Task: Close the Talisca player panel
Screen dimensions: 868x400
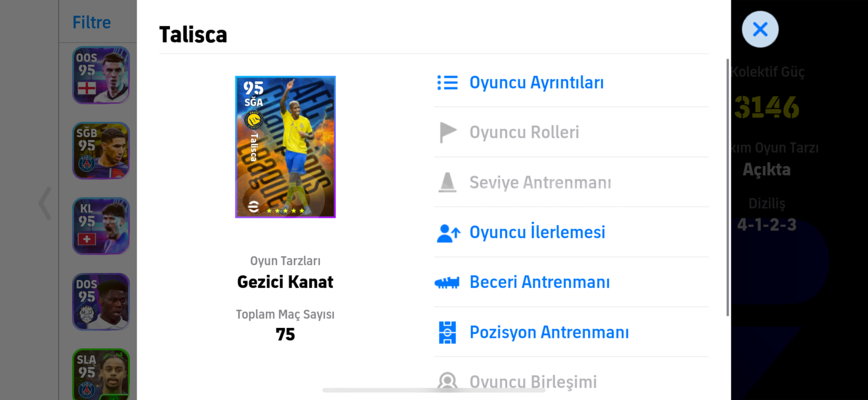Action: [x=760, y=29]
